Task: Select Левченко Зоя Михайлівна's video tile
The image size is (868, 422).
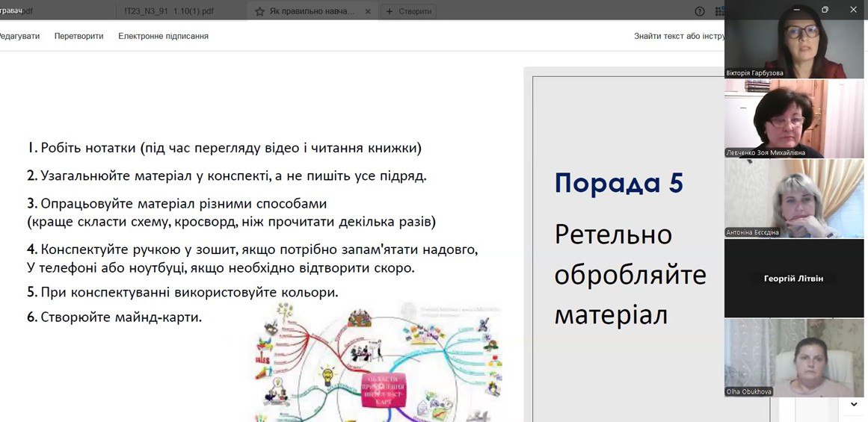Action: pos(794,118)
